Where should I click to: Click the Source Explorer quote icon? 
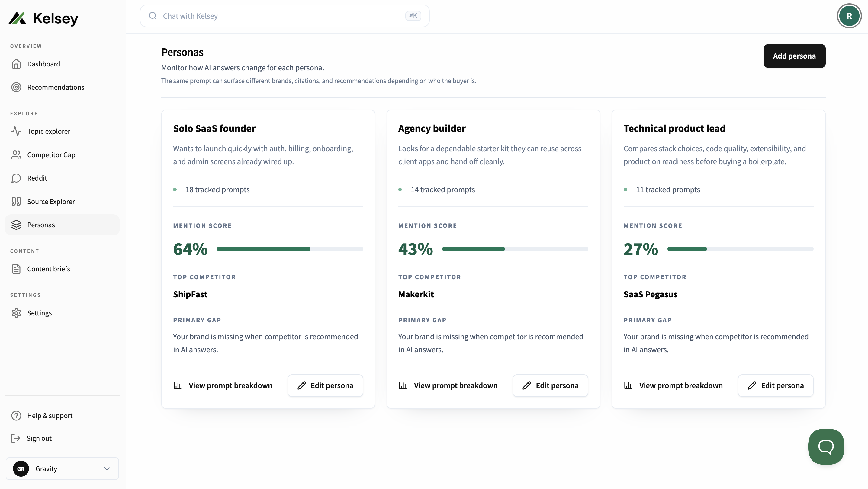[x=16, y=202]
